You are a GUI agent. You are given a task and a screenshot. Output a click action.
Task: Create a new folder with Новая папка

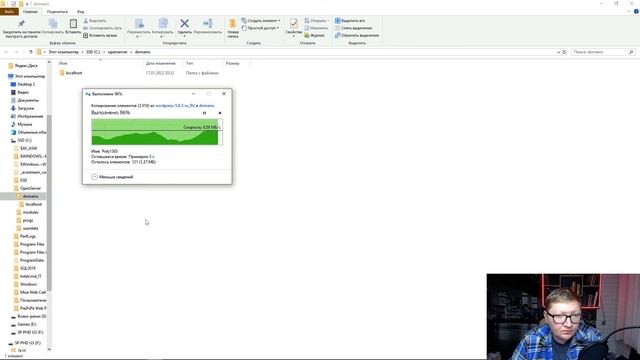point(233,28)
